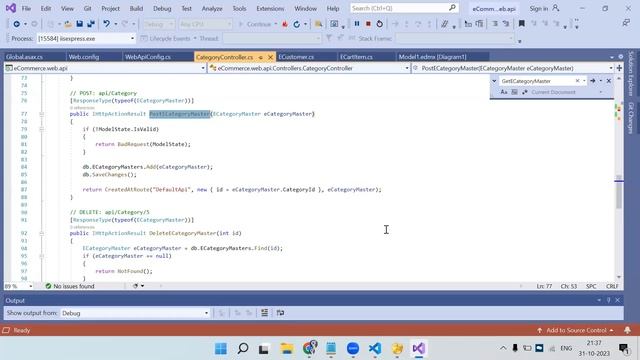Image resolution: width=640 pixels, height=360 pixels.
Task: Switch to Web.config tab
Action: point(84,57)
